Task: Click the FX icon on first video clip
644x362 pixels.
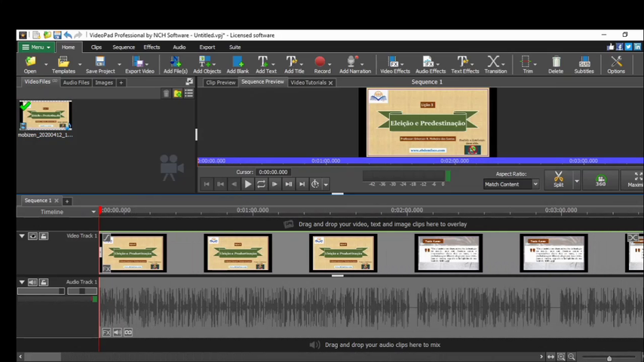Action: click(x=106, y=268)
